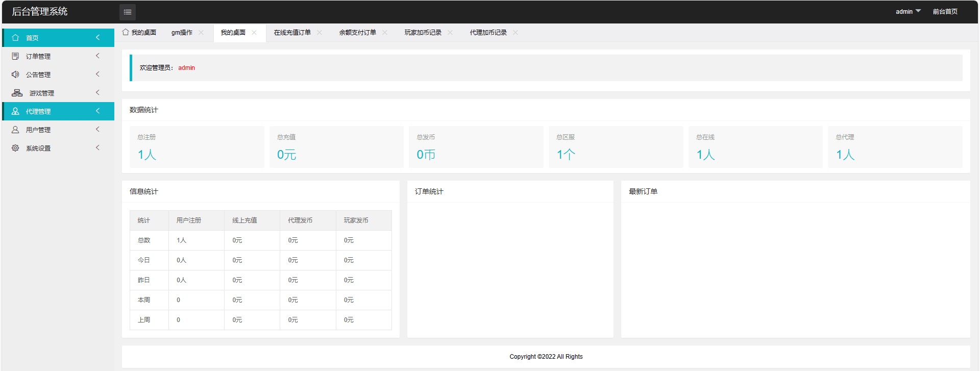
Task: Switch to the 玩家加币记录 tab
Action: [423, 33]
